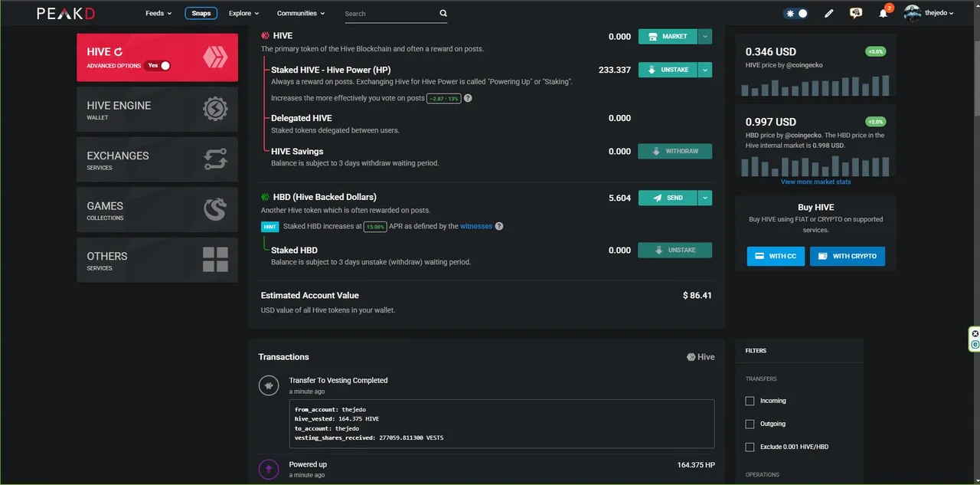Viewport: 980px width, 485px height.
Task: Click the With CC buy button
Action: click(x=776, y=256)
